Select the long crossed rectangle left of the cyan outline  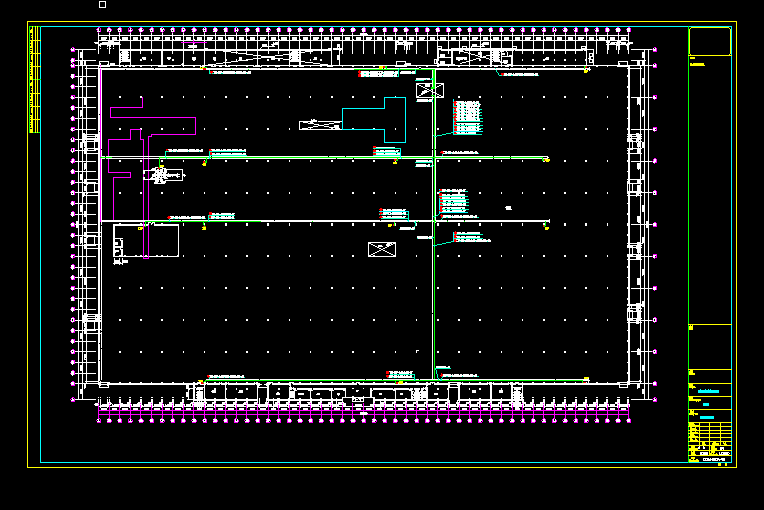tap(321, 126)
